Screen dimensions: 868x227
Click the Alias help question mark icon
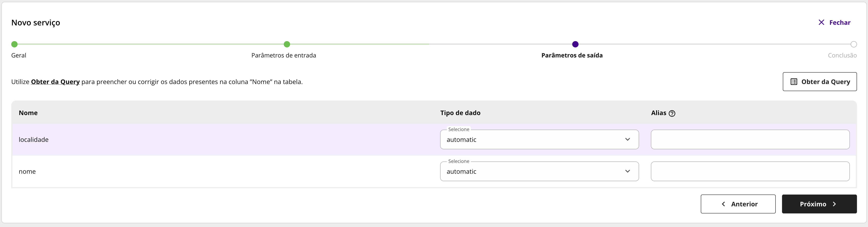(672, 113)
